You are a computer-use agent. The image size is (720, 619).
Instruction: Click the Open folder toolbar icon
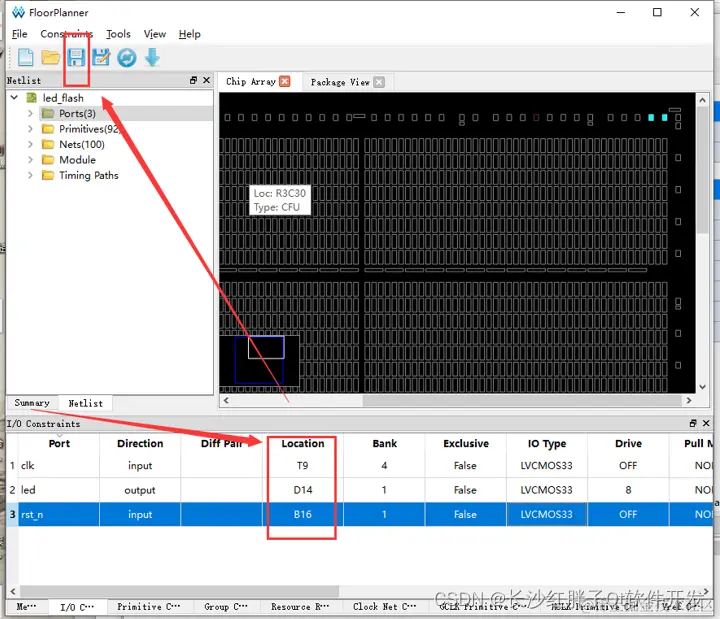click(51, 58)
